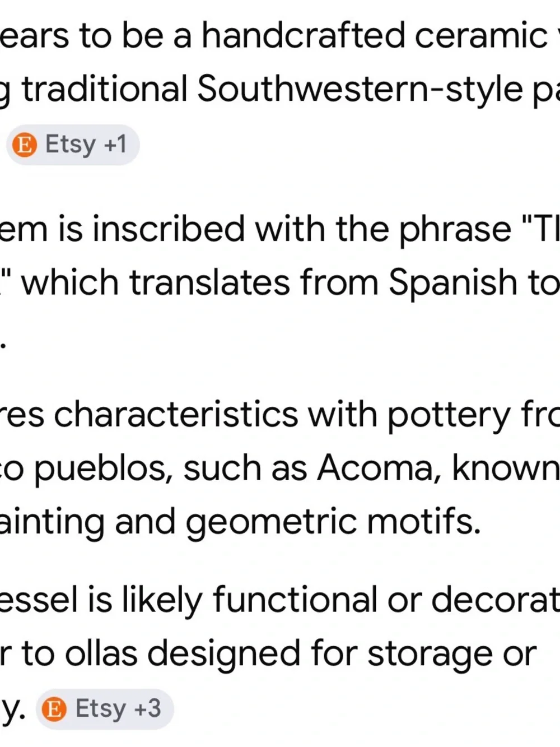This screenshot has width=560, height=747.
Task: Click the word "translates" in the sentence
Action: click(210, 282)
